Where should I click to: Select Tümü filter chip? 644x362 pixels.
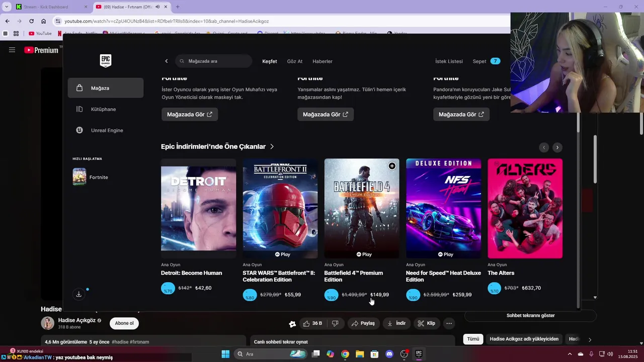[x=473, y=339]
